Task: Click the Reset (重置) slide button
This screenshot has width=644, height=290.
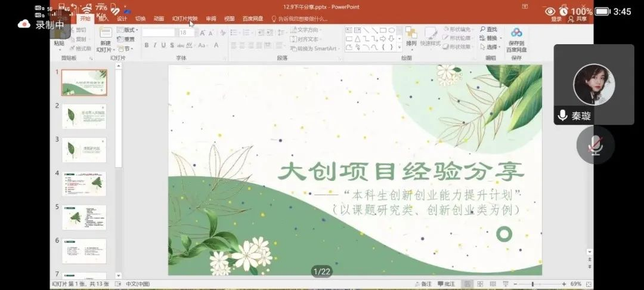Action: point(128,39)
